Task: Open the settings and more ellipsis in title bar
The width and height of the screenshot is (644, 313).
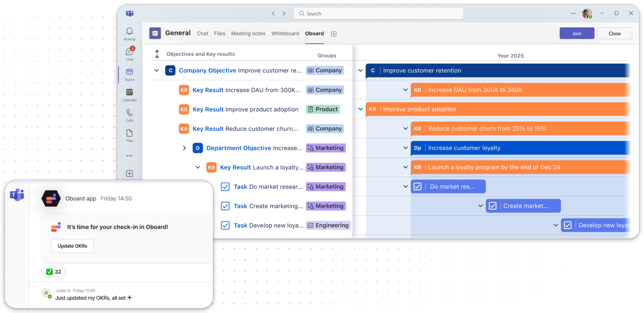Action: click(x=573, y=14)
